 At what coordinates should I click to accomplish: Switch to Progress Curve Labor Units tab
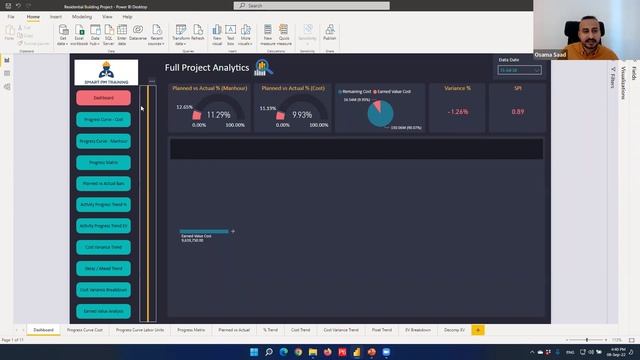(140, 330)
